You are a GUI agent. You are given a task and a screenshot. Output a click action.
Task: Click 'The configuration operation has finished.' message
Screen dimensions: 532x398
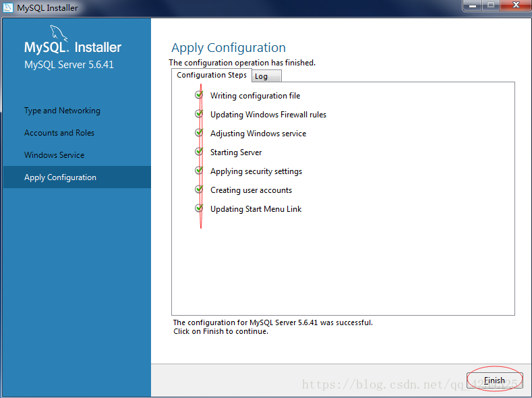coord(242,63)
